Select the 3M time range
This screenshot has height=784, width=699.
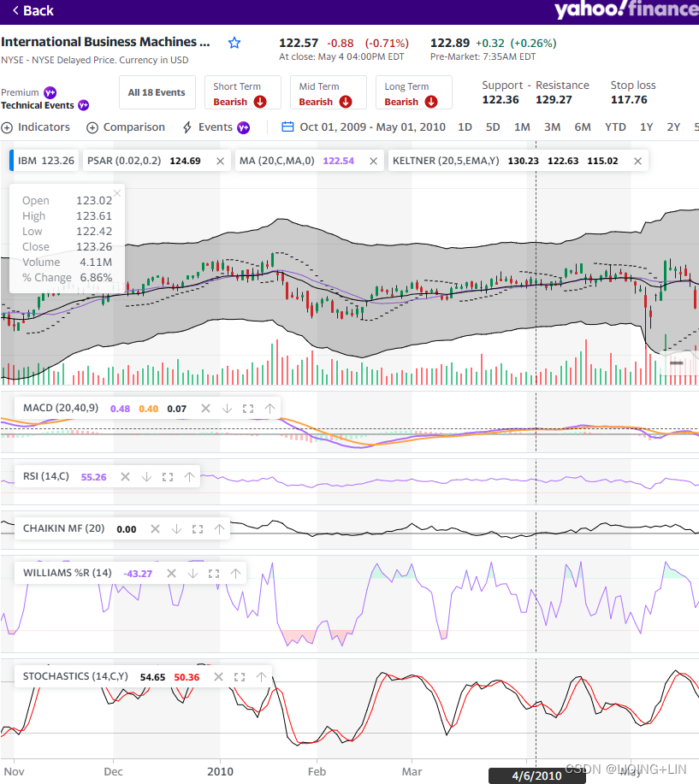point(552,127)
